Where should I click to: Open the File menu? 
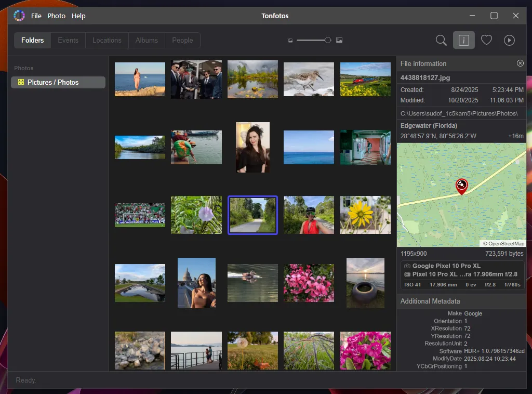[36, 16]
